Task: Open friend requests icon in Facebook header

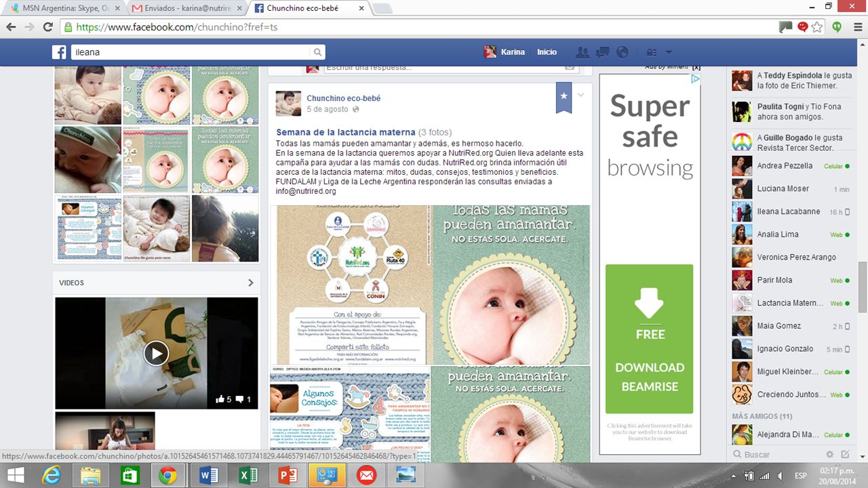Action: point(582,52)
